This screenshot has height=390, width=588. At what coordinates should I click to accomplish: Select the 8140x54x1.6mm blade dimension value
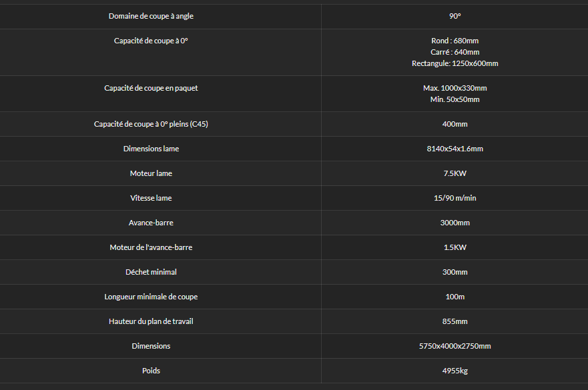coord(455,149)
